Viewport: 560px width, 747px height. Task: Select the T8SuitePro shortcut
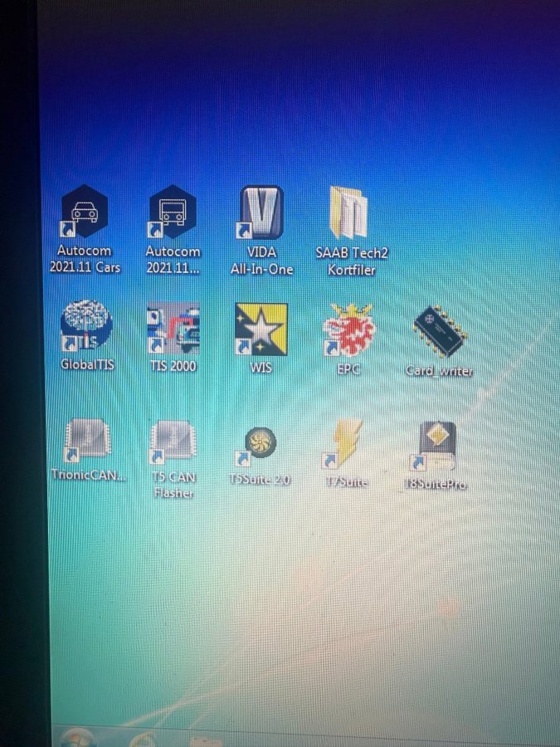click(436, 447)
